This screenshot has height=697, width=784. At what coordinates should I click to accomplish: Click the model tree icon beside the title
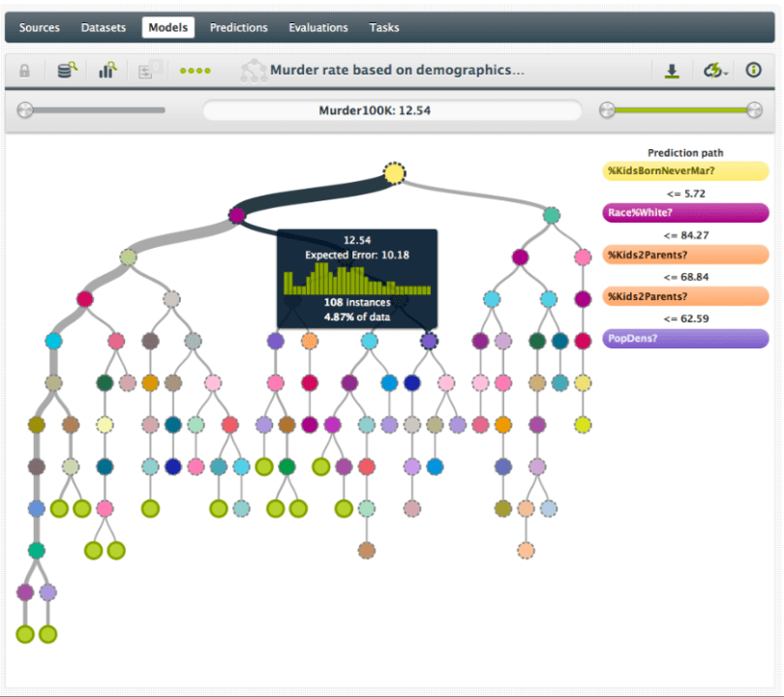[254, 71]
